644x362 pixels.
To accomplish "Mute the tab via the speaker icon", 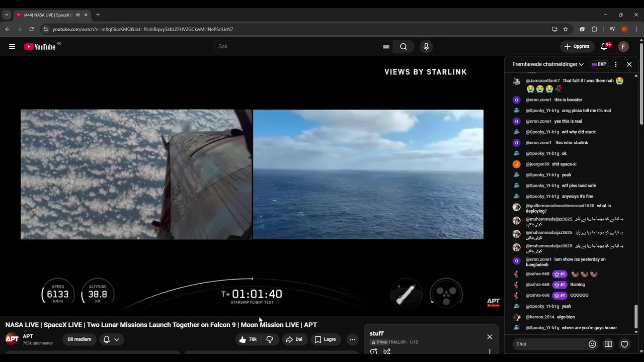I will (77, 15).
